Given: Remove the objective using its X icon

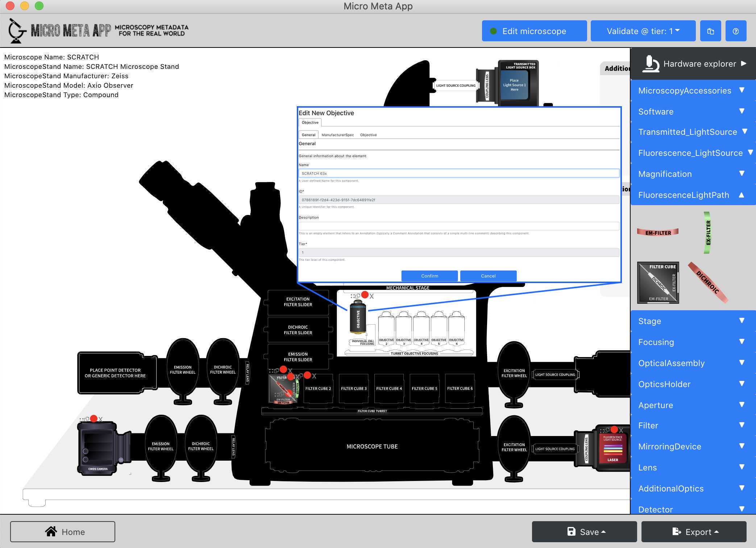Looking at the screenshot, I should click(372, 296).
